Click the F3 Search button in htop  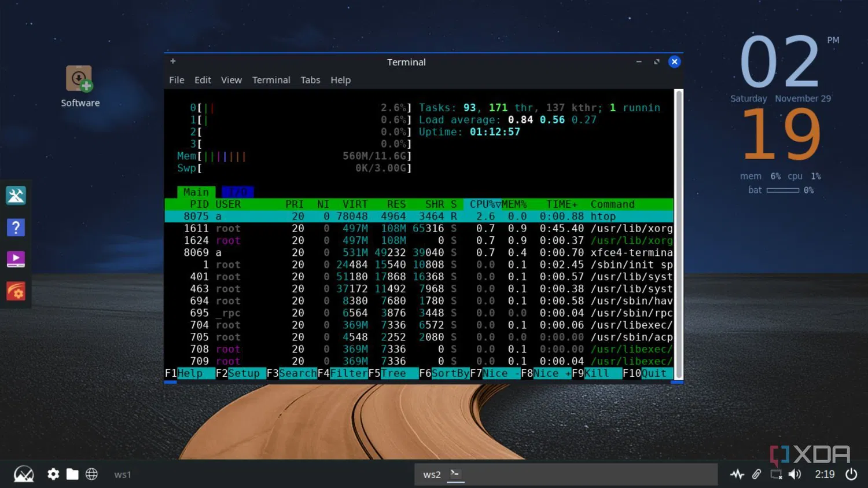click(292, 373)
